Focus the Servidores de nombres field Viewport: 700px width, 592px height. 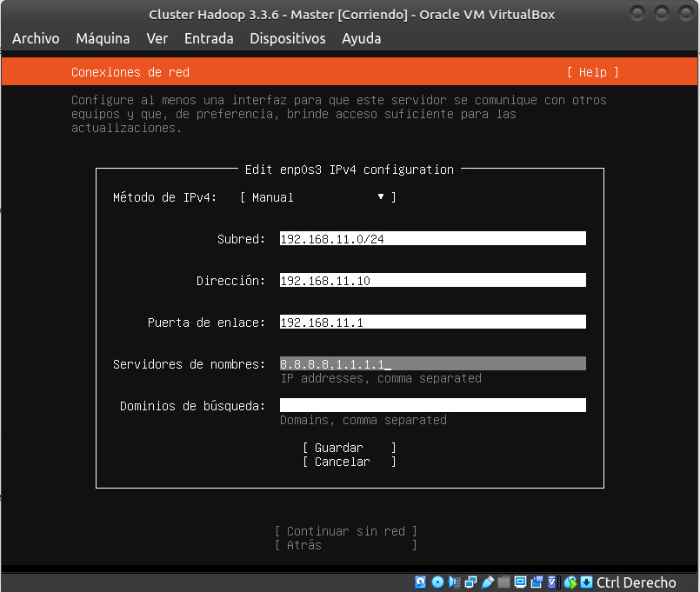[x=432, y=364]
